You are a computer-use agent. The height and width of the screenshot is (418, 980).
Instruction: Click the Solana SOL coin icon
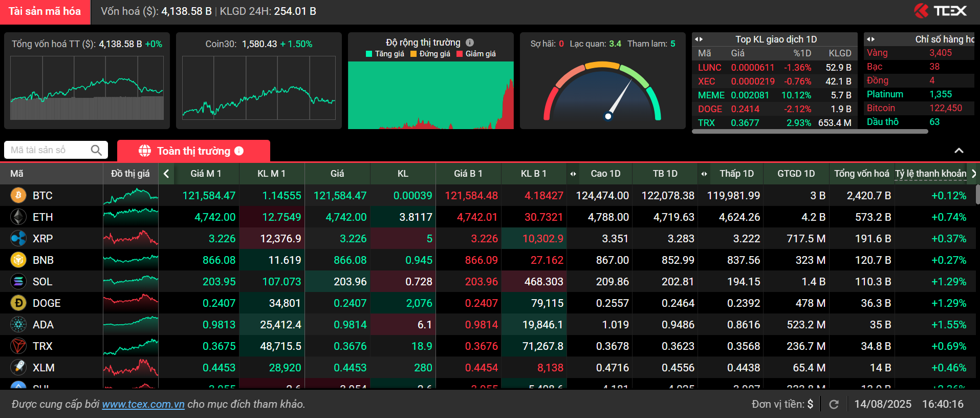tap(18, 281)
